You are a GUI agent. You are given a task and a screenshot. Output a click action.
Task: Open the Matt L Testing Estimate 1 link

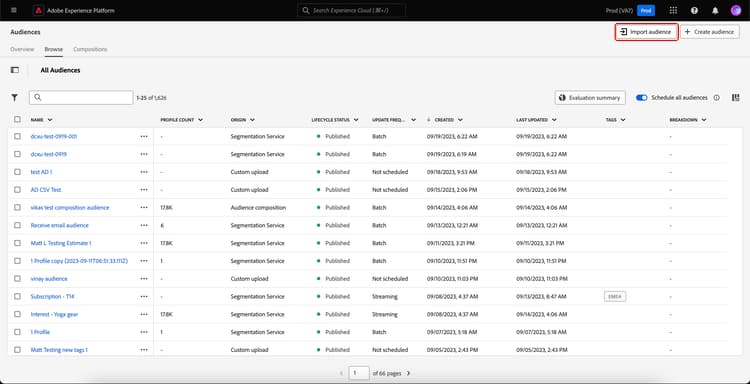(61, 243)
